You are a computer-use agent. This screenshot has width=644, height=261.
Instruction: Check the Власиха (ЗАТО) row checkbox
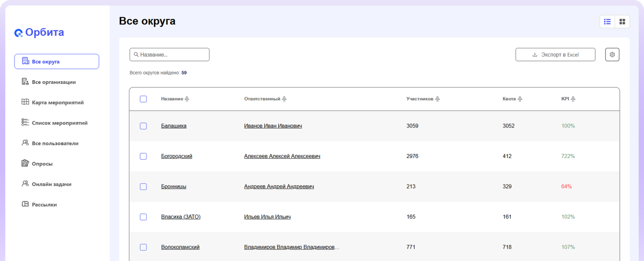(143, 217)
